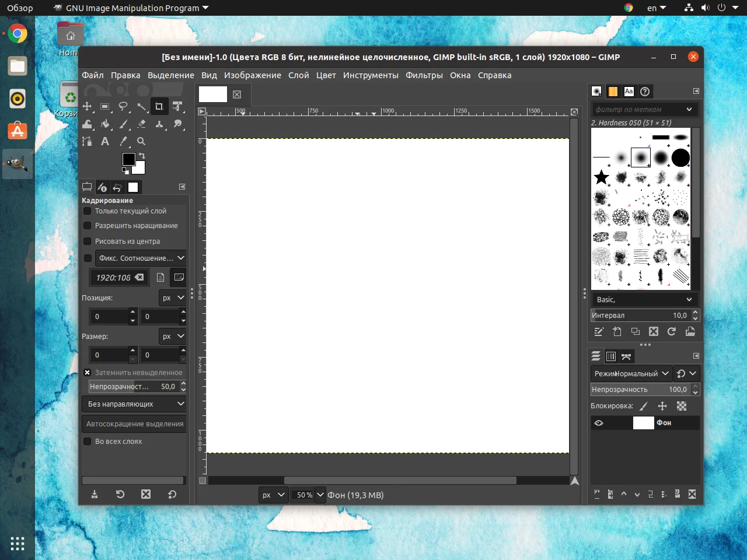Viewport: 747px width, 560px height.
Task: Open the Фильтры menu
Action: pos(424,75)
